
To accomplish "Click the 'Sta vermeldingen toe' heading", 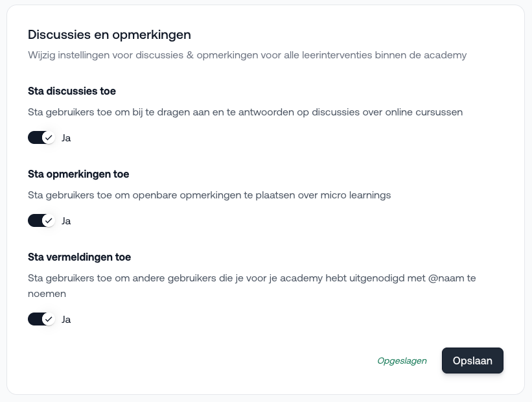I will 79,257.
